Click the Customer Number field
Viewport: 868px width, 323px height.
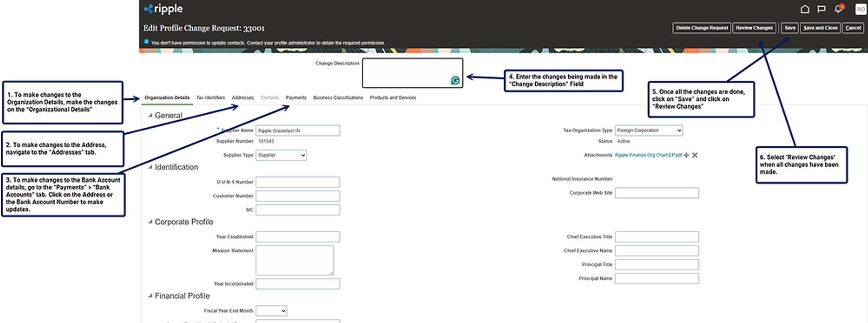(x=298, y=196)
